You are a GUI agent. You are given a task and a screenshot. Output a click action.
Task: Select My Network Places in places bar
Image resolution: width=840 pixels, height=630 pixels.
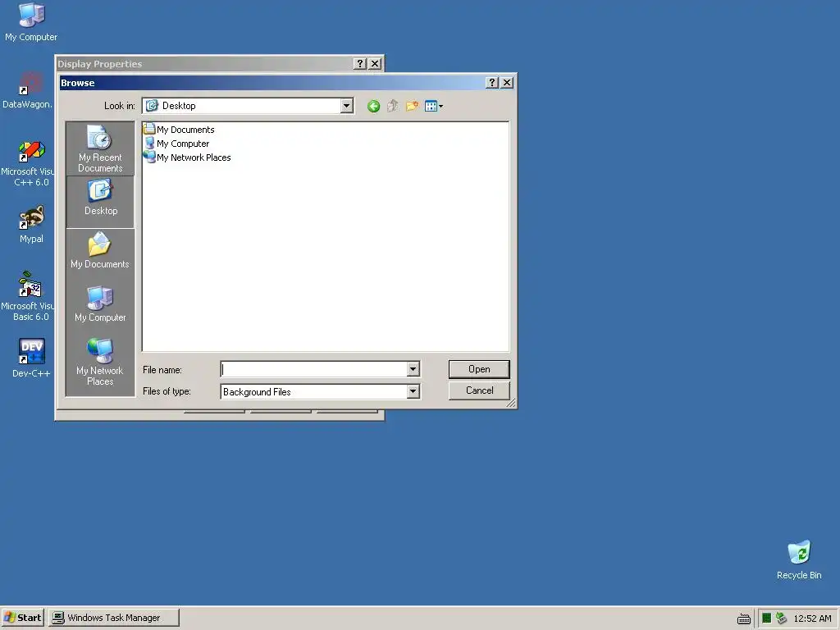100,362
